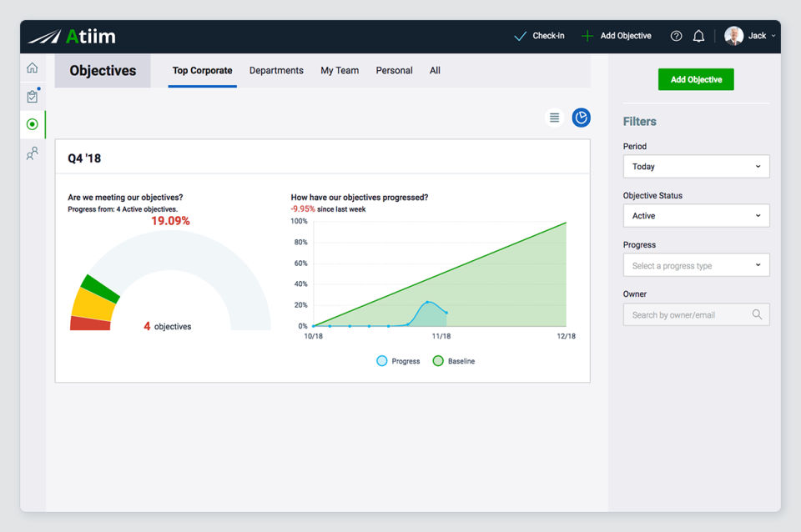The width and height of the screenshot is (801, 532).
Task: Click the last blue progress data point
Action: pyautogui.click(x=446, y=313)
